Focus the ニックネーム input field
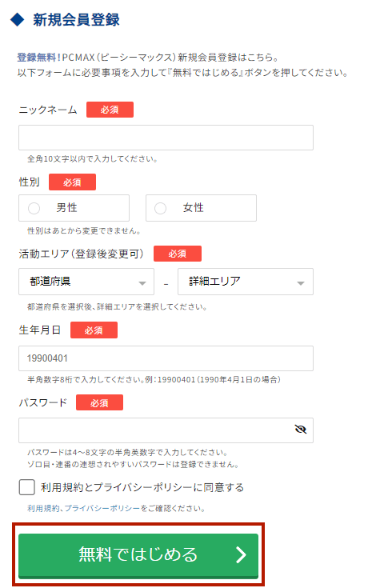The width and height of the screenshot is (368, 588). [166, 138]
